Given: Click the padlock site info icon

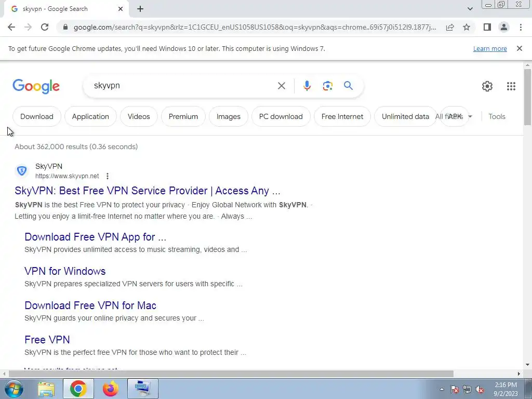Looking at the screenshot, I should [x=65, y=27].
